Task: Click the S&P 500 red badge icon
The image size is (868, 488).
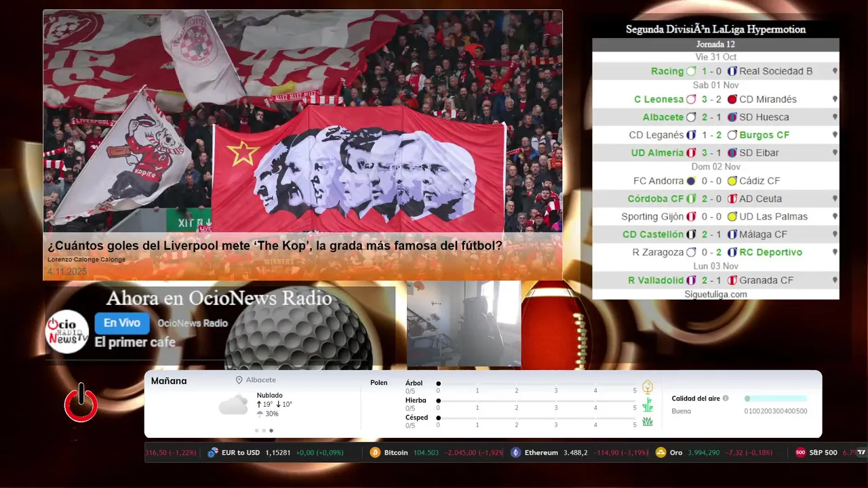Action: click(x=800, y=453)
